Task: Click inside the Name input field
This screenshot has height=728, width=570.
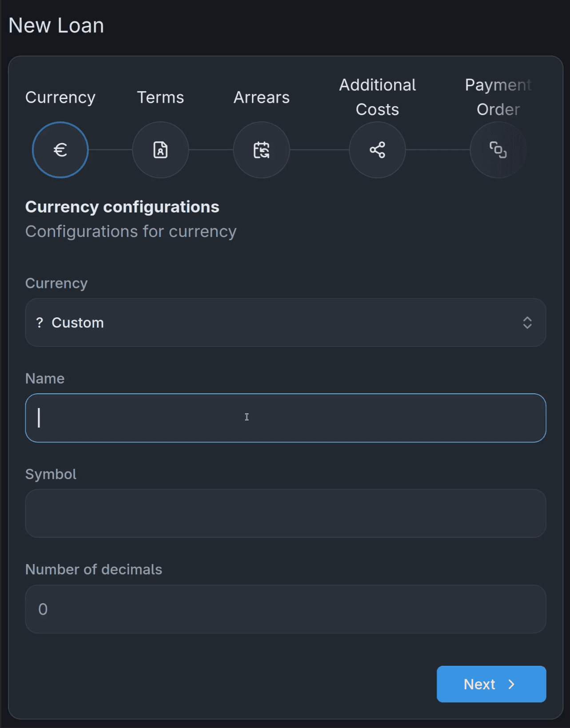Action: coord(286,418)
